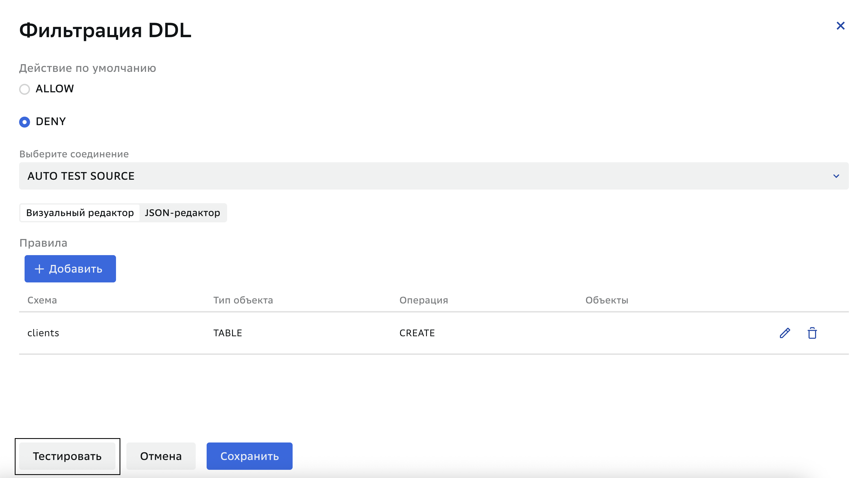Viewport: 868px width, 478px height.
Task: Click the Тестировать button
Action: 67,456
